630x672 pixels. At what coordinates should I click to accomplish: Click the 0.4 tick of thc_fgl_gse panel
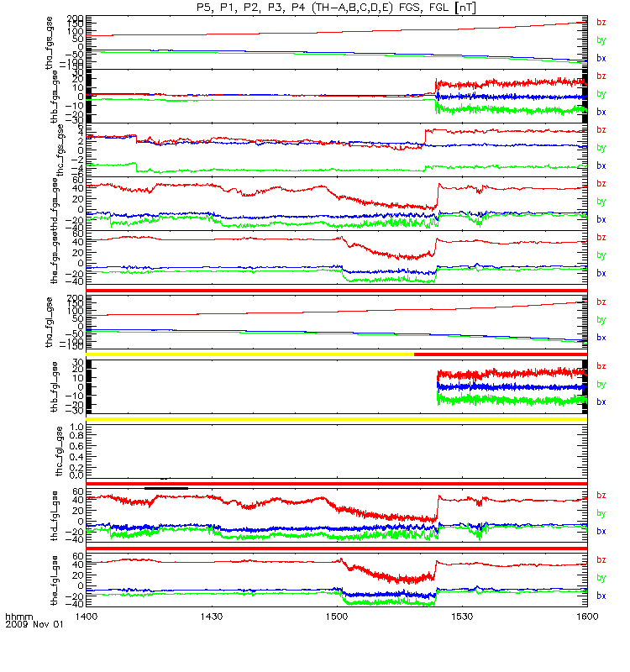(76, 457)
